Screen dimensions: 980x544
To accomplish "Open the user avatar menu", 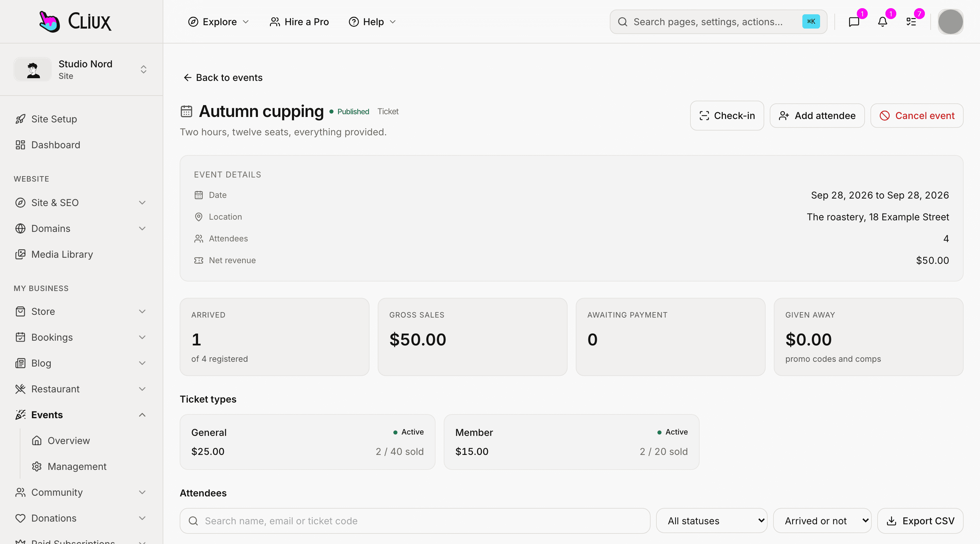I will pos(950,22).
